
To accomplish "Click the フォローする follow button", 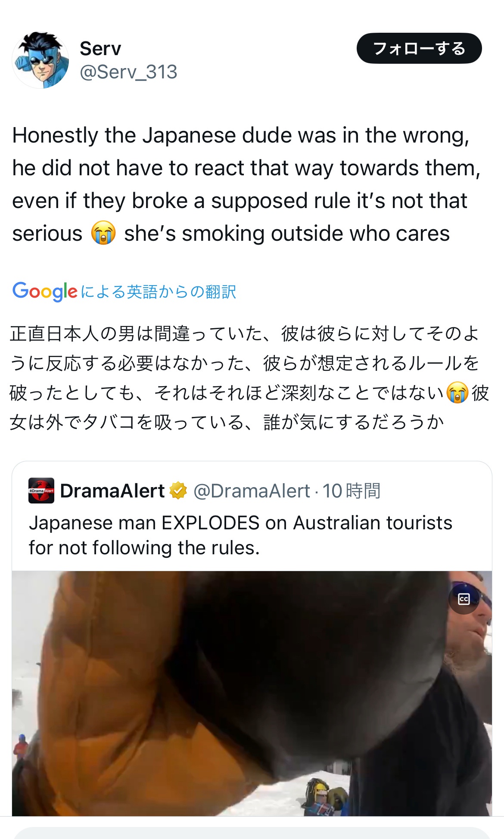I will coord(419,48).
